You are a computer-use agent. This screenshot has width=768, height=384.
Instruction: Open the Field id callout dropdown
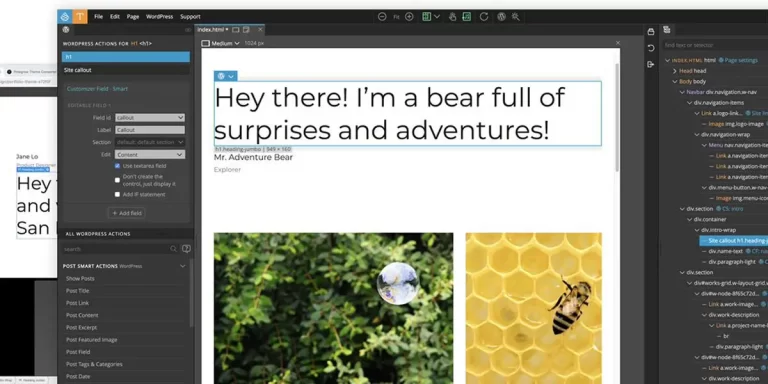click(x=150, y=118)
